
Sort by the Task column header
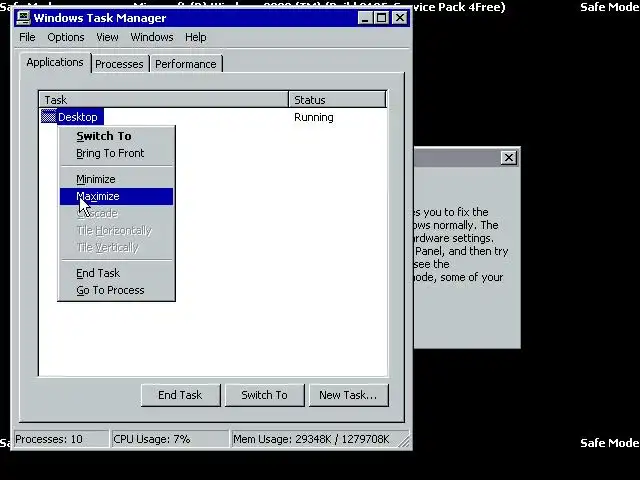164,100
